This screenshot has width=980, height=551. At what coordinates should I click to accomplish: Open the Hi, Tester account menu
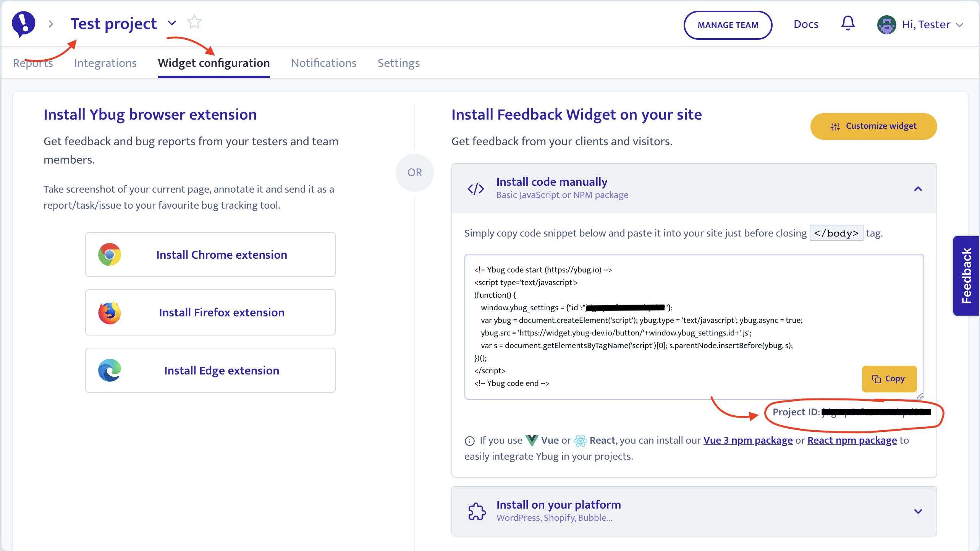[932, 25]
